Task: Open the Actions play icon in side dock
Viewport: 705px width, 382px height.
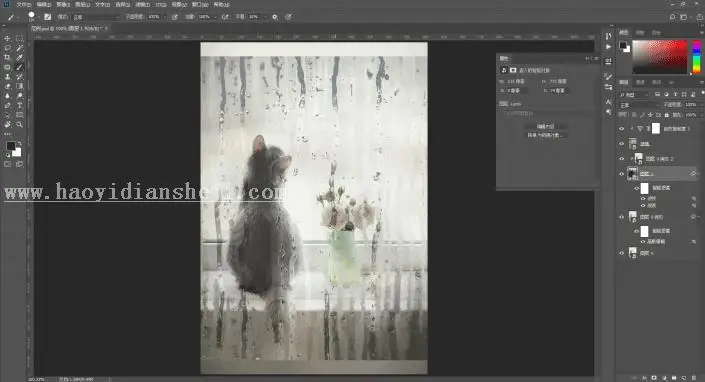Action: pyautogui.click(x=608, y=47)
